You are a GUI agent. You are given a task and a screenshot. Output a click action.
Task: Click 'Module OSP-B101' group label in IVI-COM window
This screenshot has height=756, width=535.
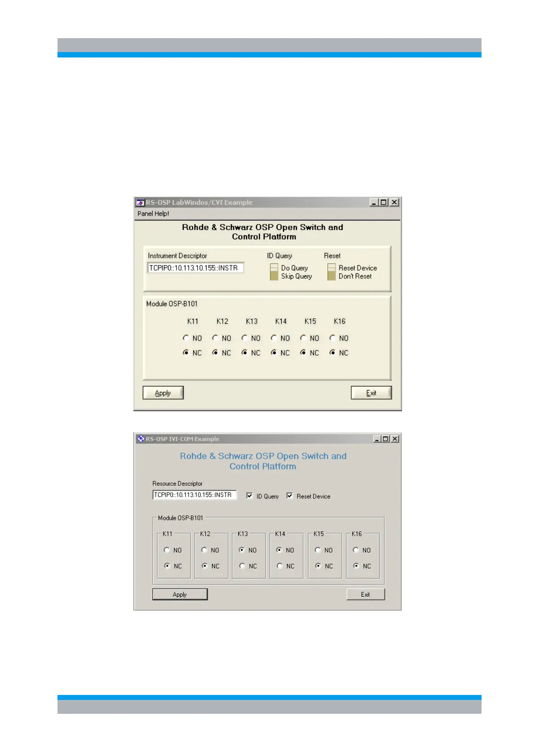[x=181, y=518]
